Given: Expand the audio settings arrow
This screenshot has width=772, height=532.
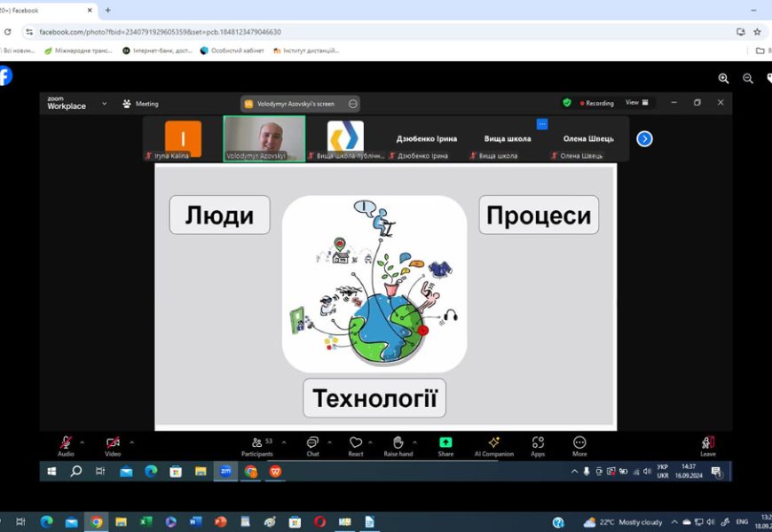Looking at the screenshot, I should click(83, 442).
